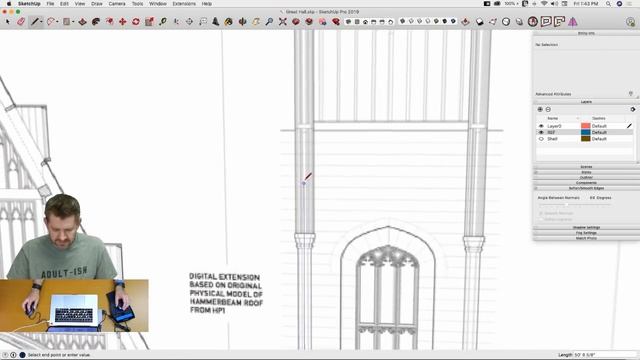This screenshot has height=360, width=640.
Task: Toggle visibility eye for Layer0
Action: coord(541,126)
